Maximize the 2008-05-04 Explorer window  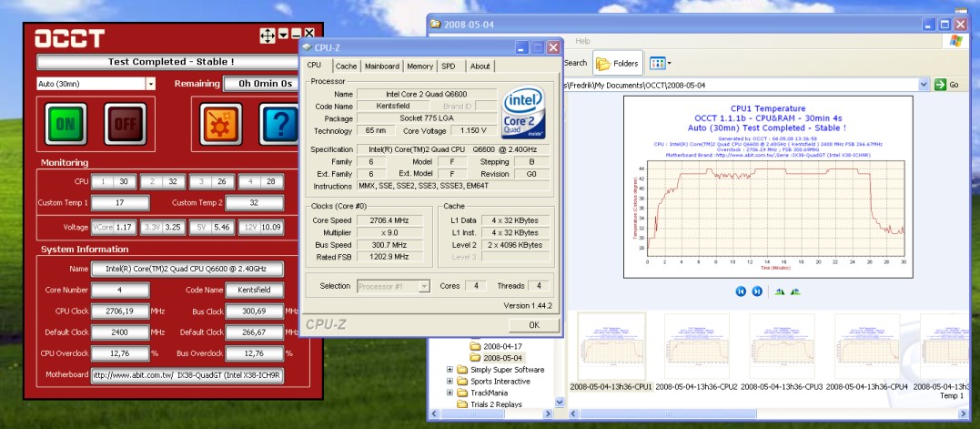point(945,25)
